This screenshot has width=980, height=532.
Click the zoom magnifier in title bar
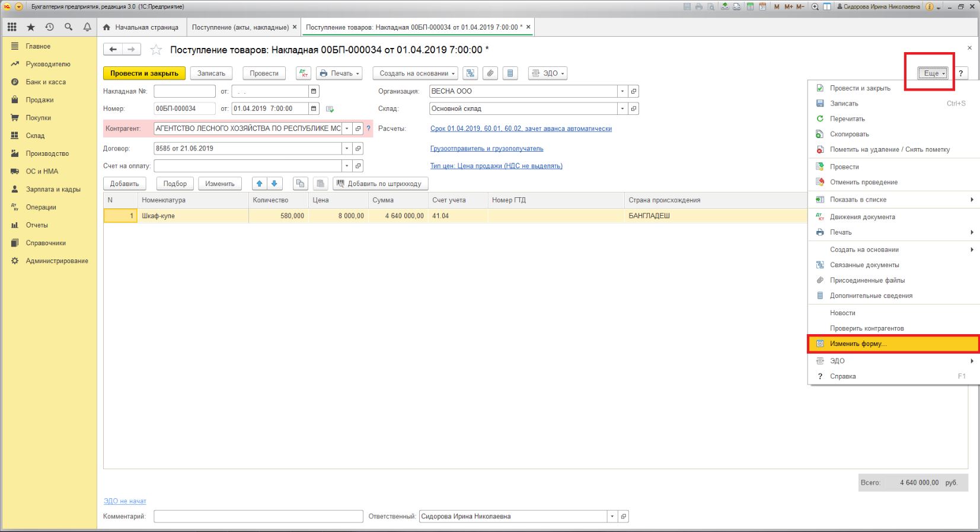[815, 7]
